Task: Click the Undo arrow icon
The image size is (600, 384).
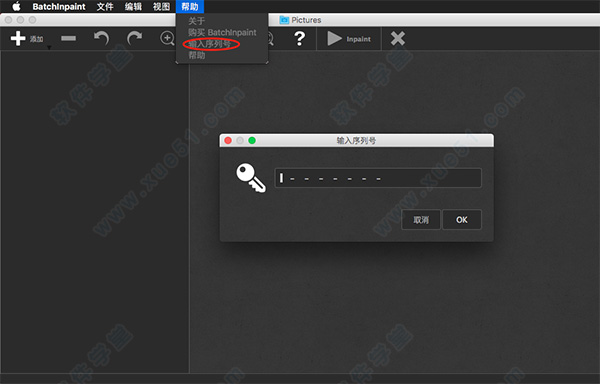Action: coord(101,38)
